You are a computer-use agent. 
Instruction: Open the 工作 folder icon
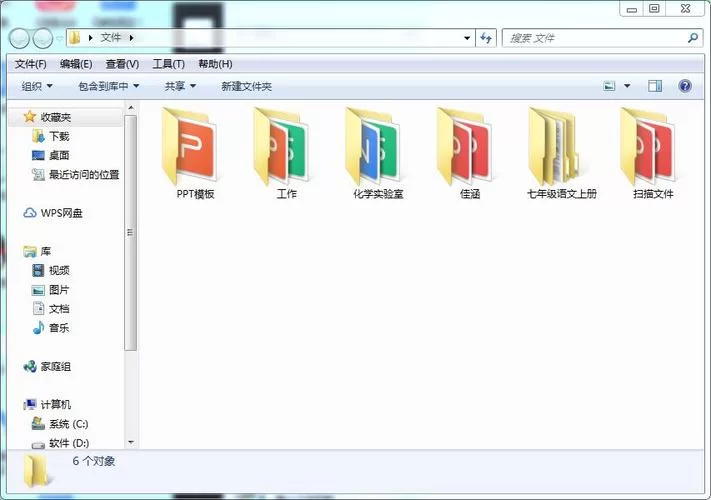(281, 146)
